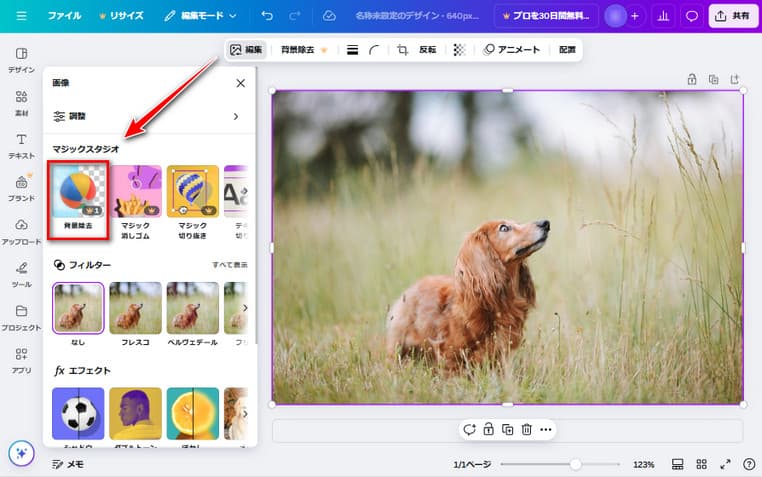Click the scroll view pages icon
Screen dimensions: 762x477
(677, 464)
